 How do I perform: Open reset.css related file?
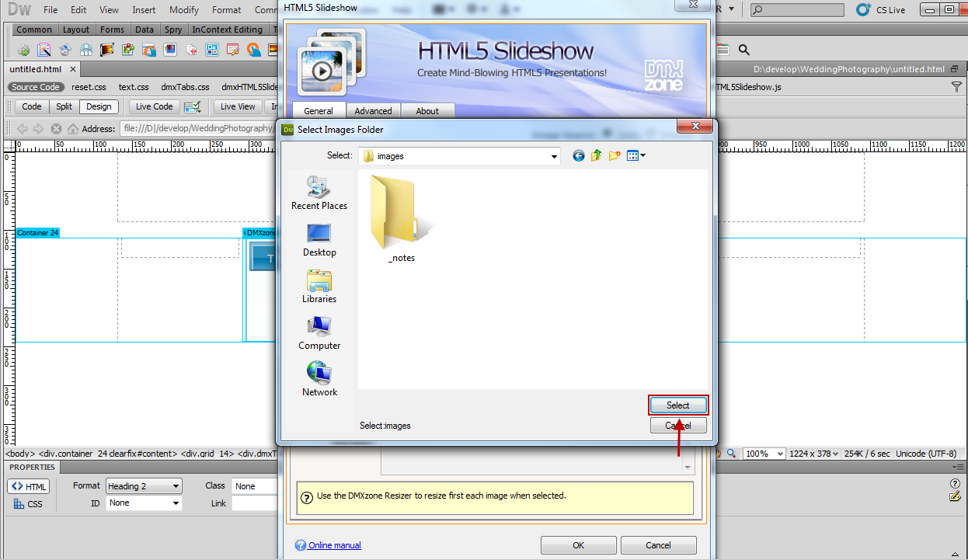[89, 88]
